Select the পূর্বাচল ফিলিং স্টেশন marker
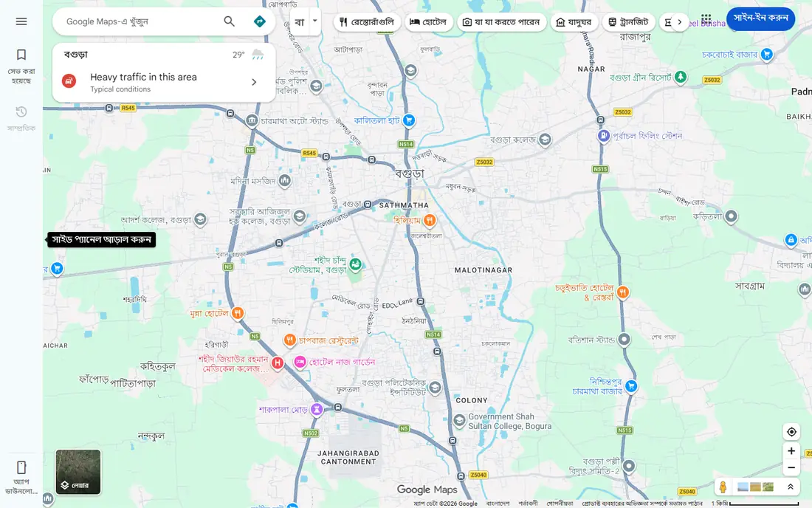The width and height of the screenshot is (812, 508). point(603,136)
